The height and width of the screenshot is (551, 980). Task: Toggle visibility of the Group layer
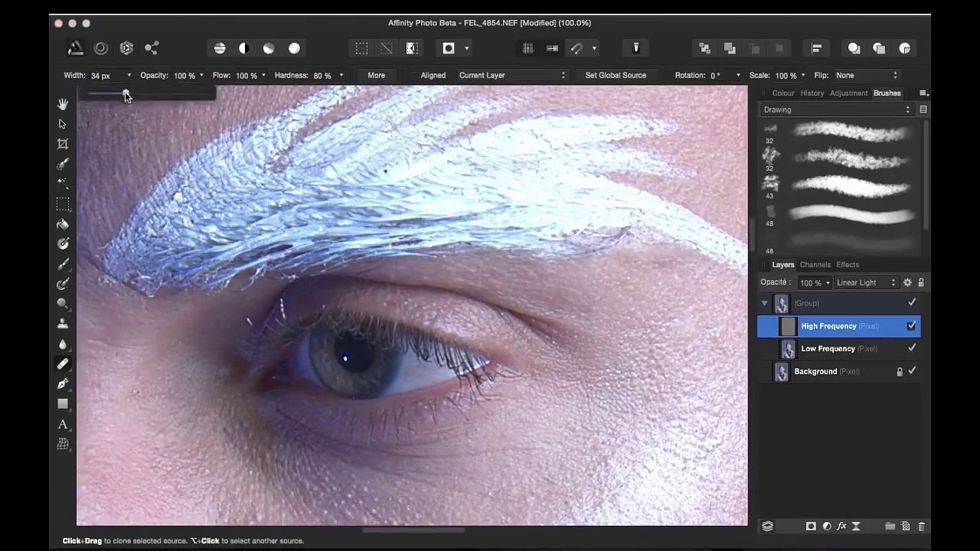(912, 303)
